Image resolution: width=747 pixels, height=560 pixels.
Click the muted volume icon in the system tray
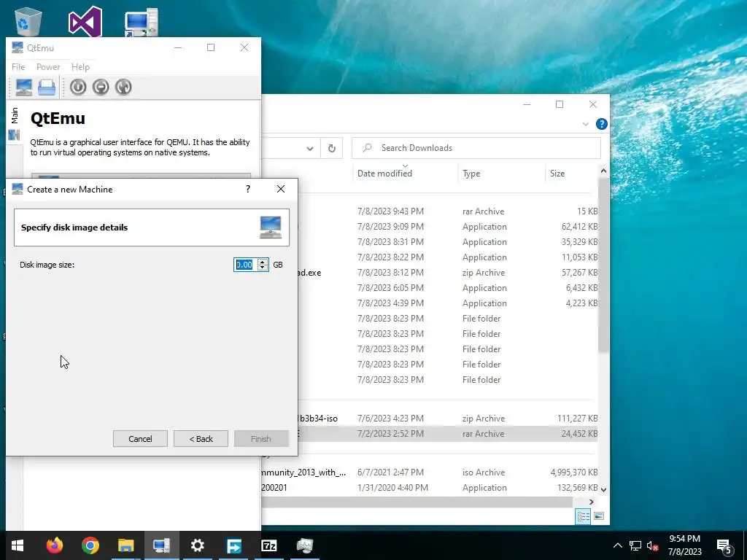coord(653,545)
